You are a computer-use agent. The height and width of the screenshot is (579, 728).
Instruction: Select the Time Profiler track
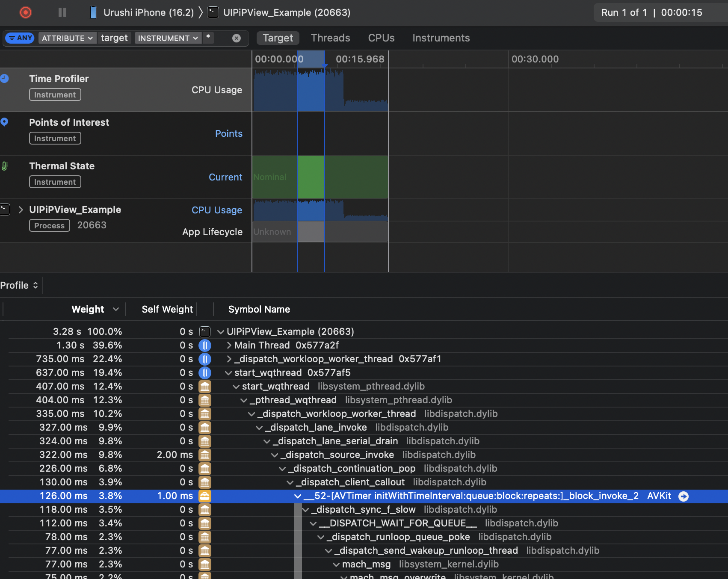tap(126, 90)
